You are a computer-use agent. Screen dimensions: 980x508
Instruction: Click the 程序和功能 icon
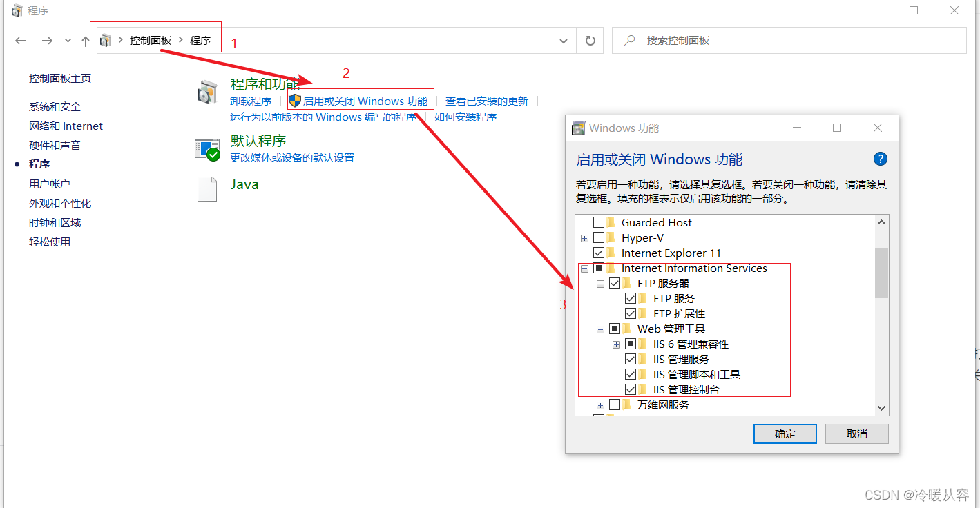(x=207, y=92)
